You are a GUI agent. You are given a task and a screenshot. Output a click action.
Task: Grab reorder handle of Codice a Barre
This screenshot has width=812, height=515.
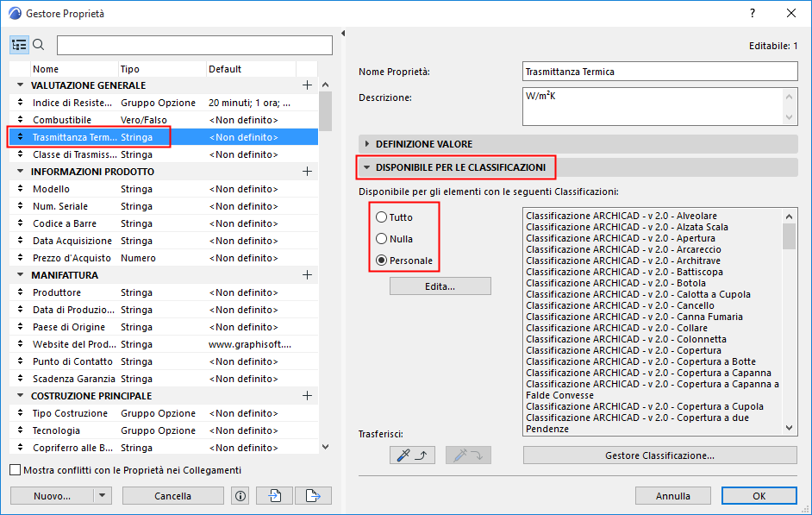coord(20,223)
